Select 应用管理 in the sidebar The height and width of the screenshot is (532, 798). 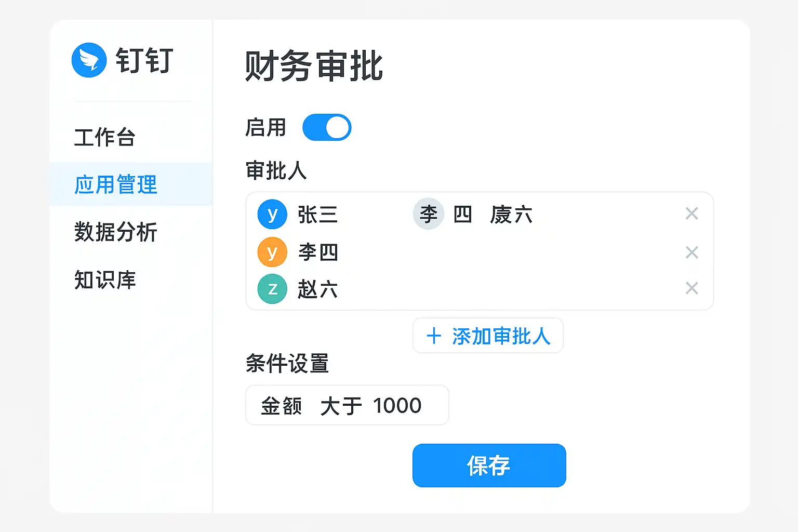116,184
